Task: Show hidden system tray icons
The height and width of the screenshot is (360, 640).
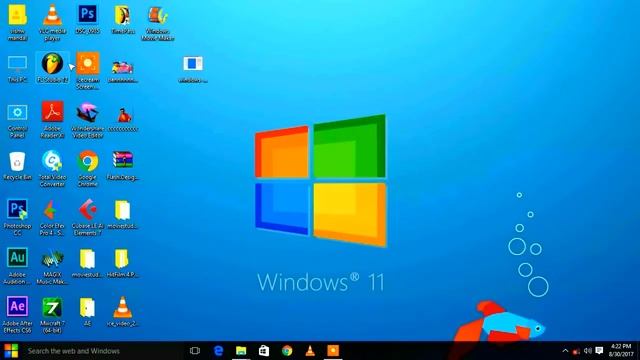Action: tap(565, 351)
